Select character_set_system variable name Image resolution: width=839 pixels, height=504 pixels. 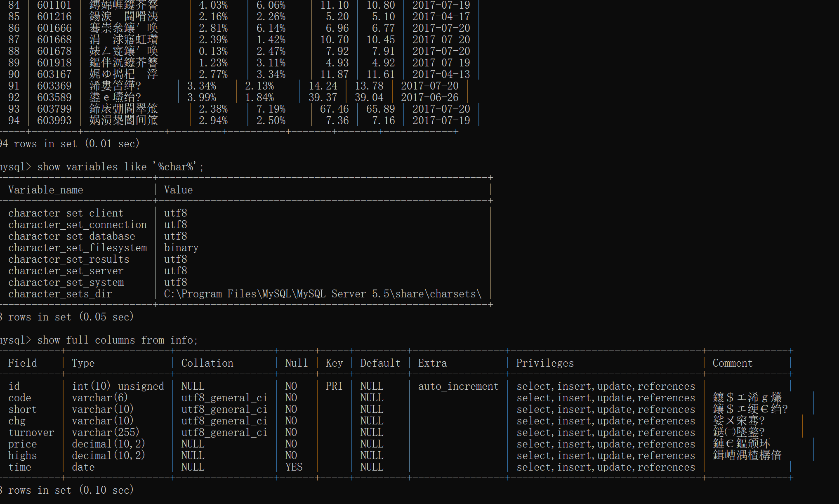tap(66, 283)
